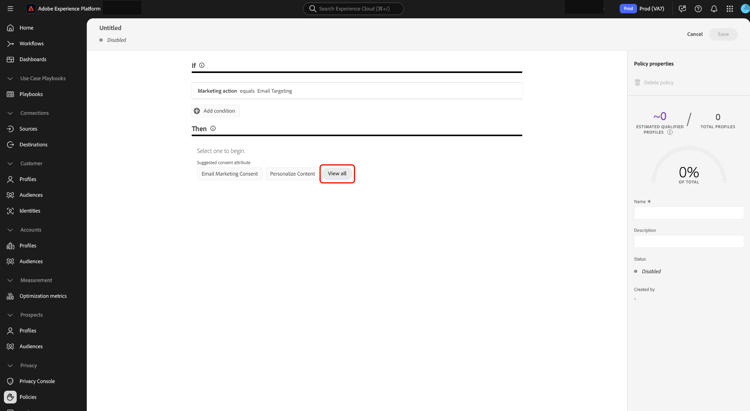Open the user profile avatar
750x411 pixels.
tap(745, 9)
